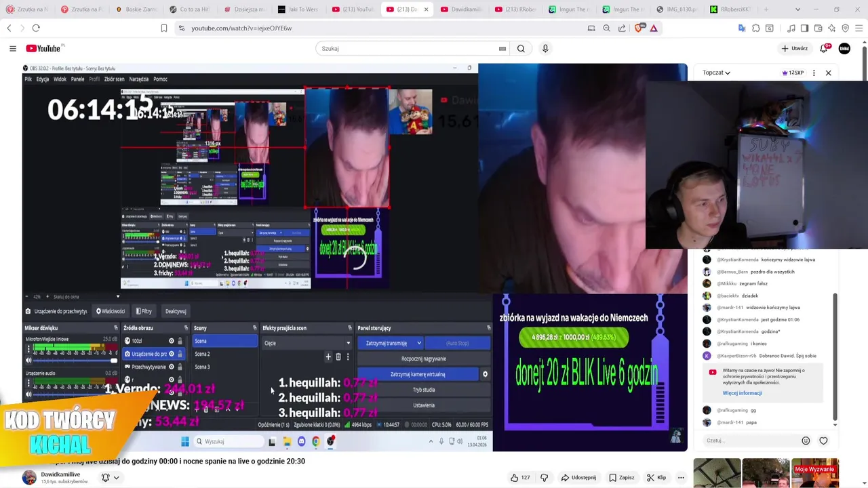The height and width of the screenshot is (488, 868).
Task: Click the Utwórz create button
Action: pos(794,48)
